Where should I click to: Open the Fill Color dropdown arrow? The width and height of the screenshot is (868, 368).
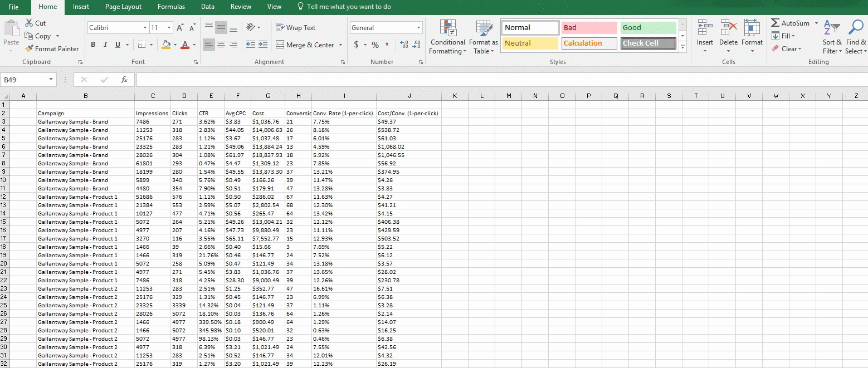pos(174,45)
